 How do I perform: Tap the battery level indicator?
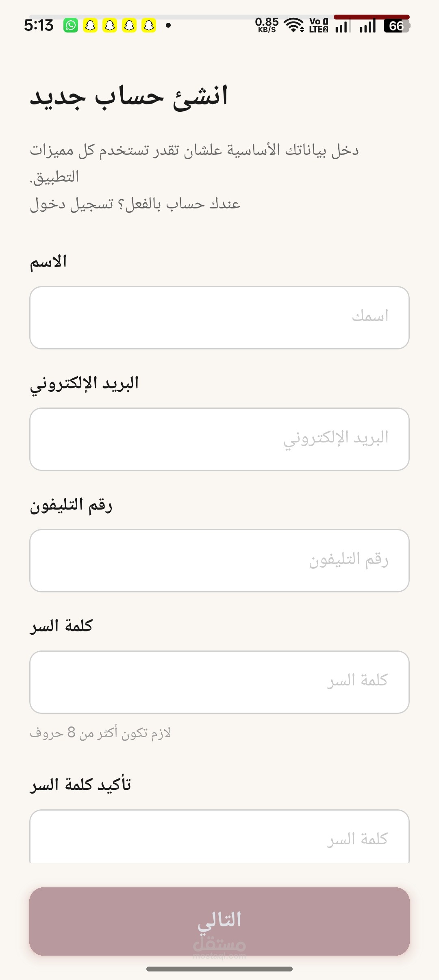(x=397, y=26)
